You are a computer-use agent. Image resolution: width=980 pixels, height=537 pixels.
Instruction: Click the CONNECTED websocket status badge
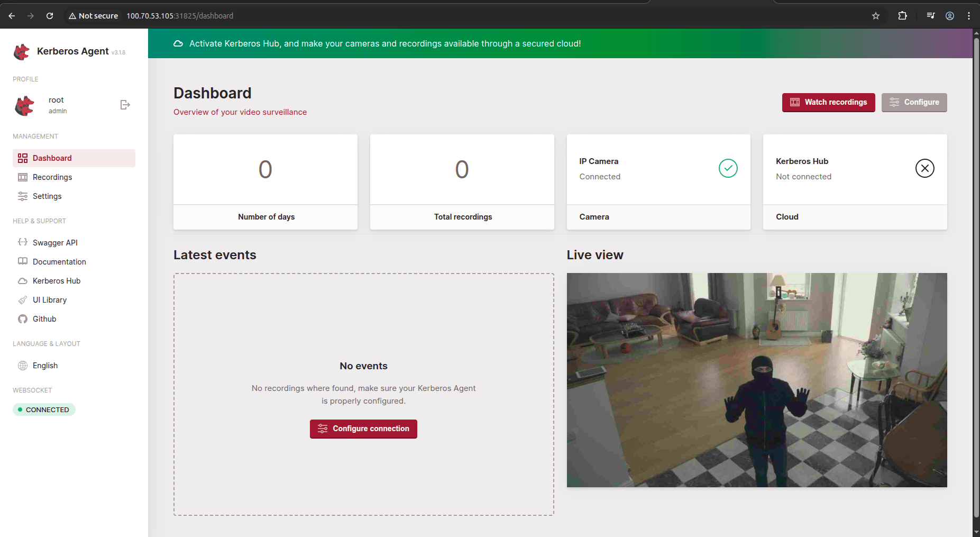pos(44,409)
